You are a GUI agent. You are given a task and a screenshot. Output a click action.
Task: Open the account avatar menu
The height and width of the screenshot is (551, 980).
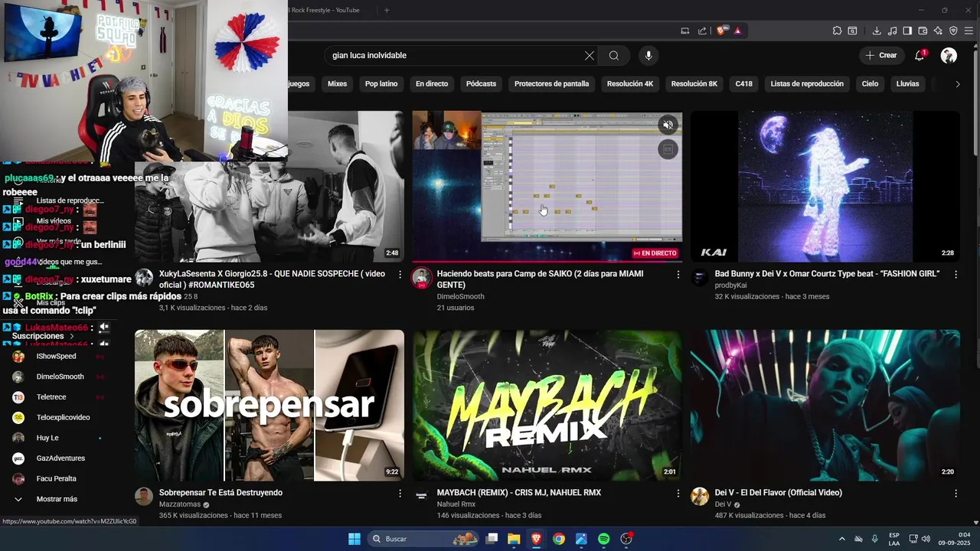(949, 55)
